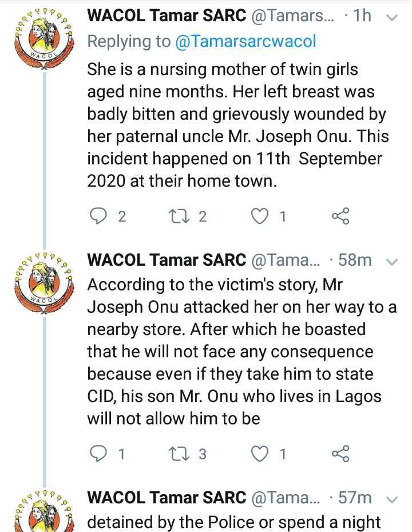The height and width of the screenshot is (532, 412).
Task: Retweet the 58m tweet about Joseph Onu
Action: point(179,454)
